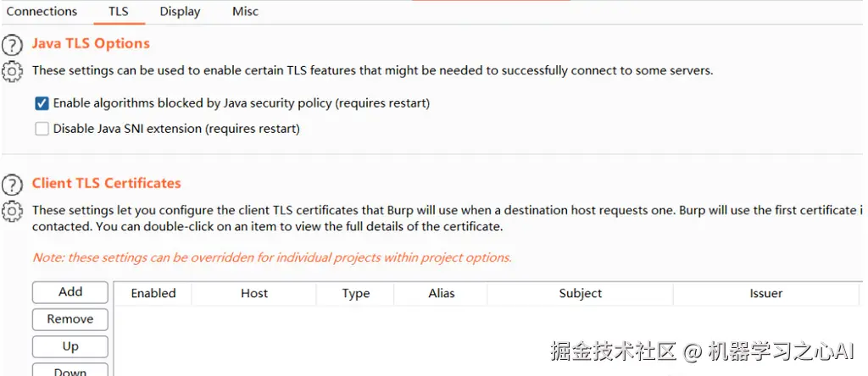Click the Up button

coord(70,346)
